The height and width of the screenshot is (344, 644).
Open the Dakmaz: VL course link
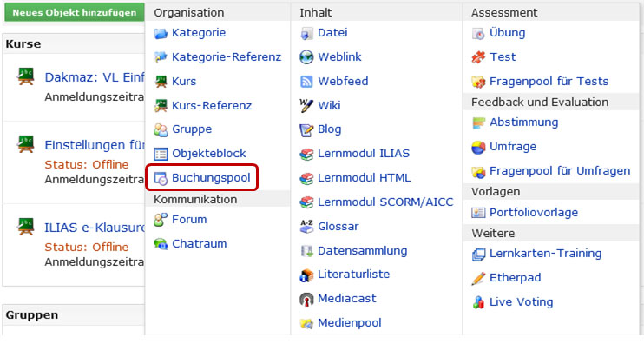pyautogui.click(x=95, y=77)
